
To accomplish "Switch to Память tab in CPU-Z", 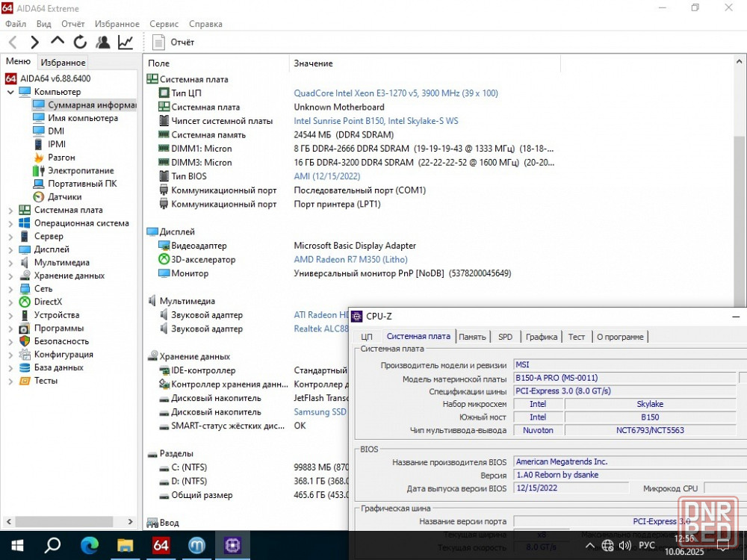I will coord(472,337).
